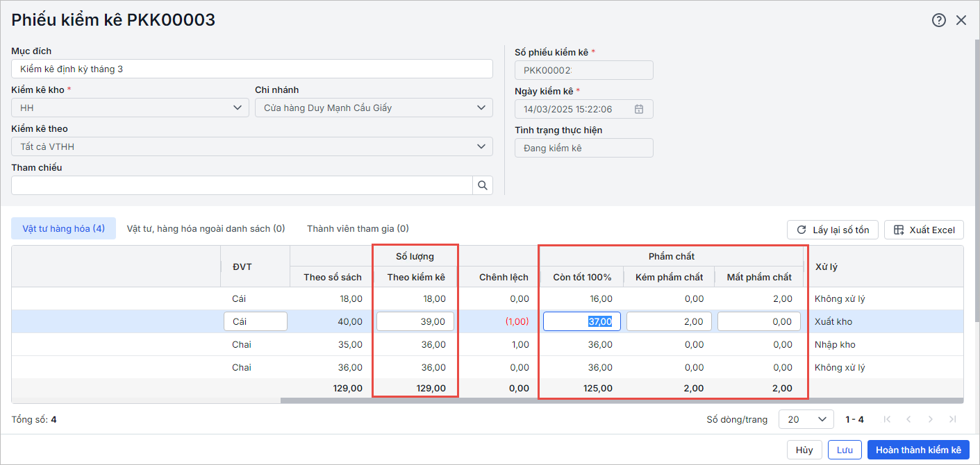Click the refresh icon on Lấy lại số tồn

click(802, 230)
